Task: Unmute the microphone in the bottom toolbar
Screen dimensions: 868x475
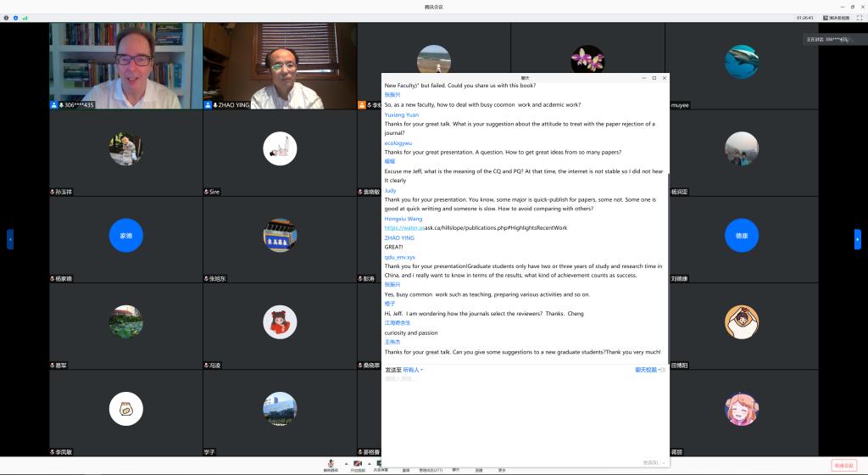Action: pos(331,465)
